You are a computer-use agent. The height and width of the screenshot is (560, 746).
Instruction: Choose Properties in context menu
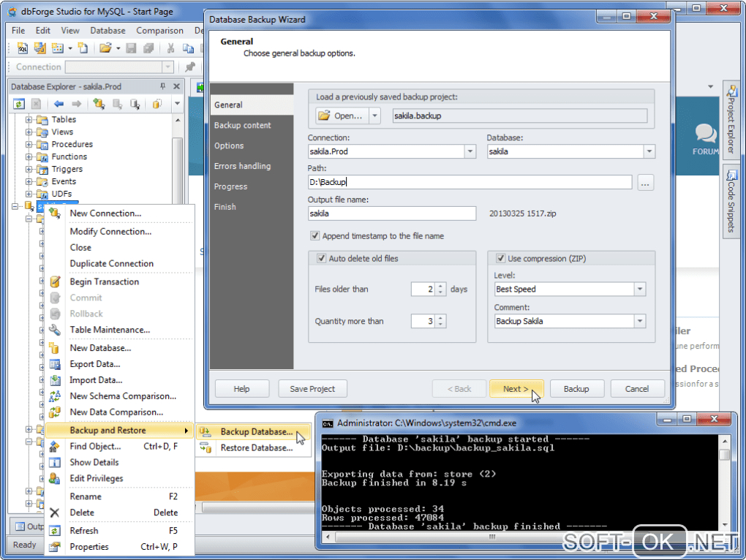pos(120,547)
